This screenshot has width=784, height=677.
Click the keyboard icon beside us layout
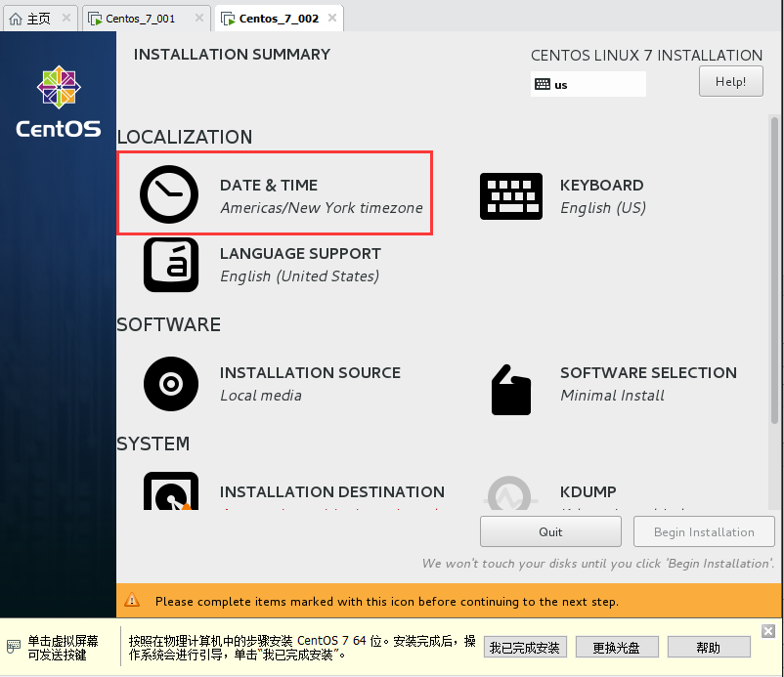(543, 84)
